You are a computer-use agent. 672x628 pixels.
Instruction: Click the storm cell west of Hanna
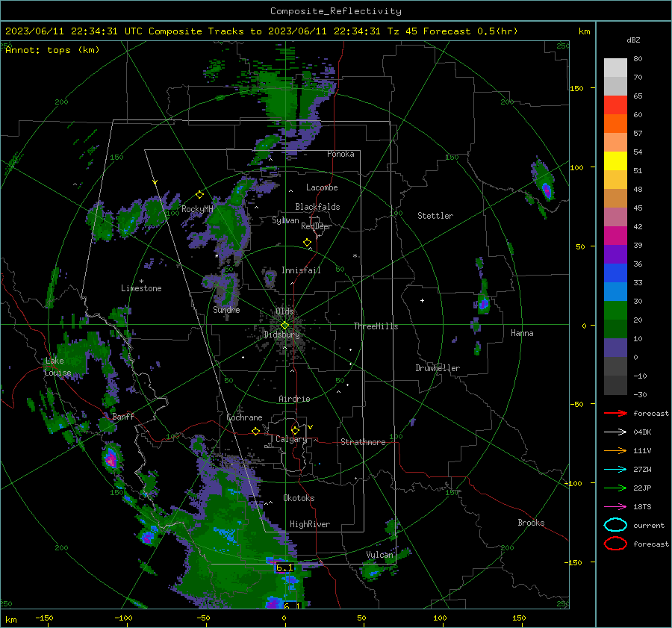(x=483, y=304)
